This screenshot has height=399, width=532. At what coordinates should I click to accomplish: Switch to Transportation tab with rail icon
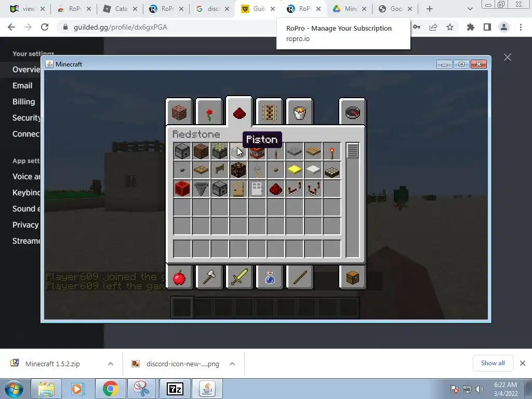[x=270, y=112]
